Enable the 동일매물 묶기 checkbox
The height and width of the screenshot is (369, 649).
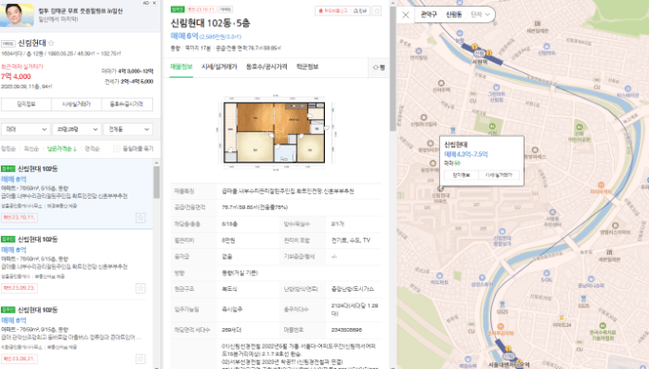click(117, 149)
